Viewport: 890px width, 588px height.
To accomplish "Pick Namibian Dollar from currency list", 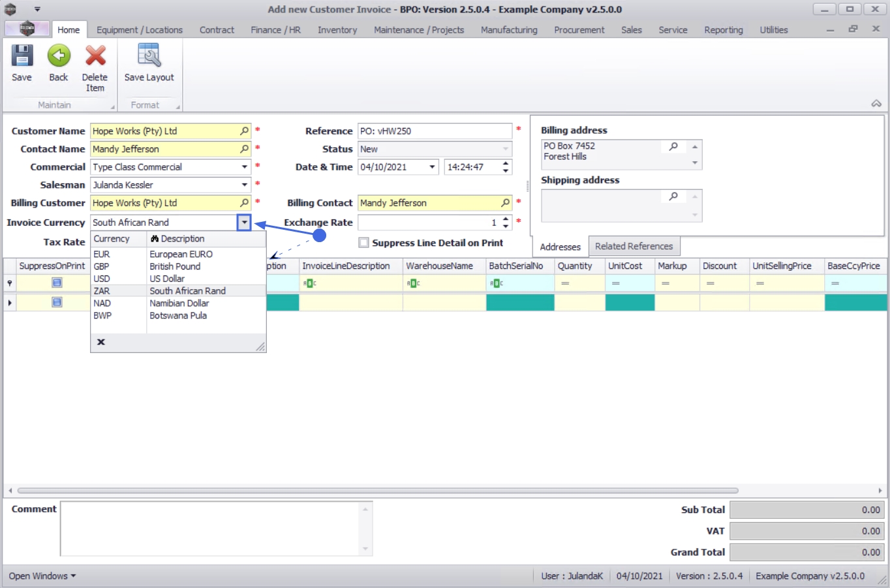I will (x=178, y=303).
